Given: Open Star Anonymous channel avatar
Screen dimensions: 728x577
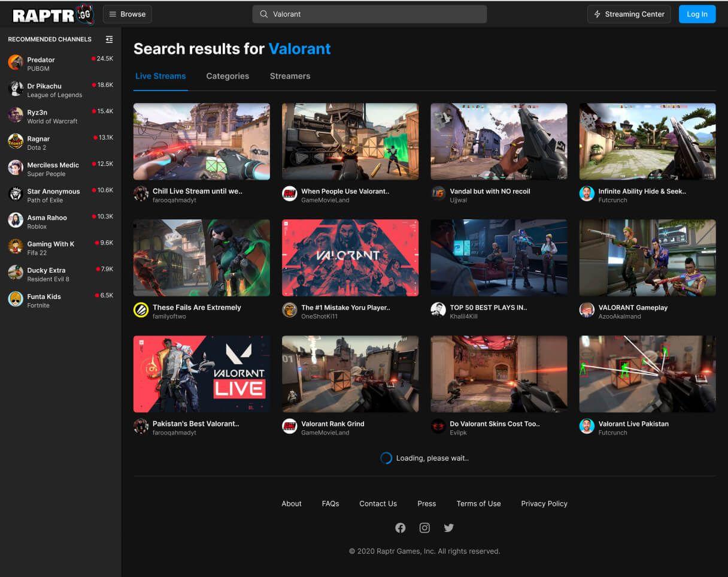Looking at the screenshot, I should click(16, 194).
